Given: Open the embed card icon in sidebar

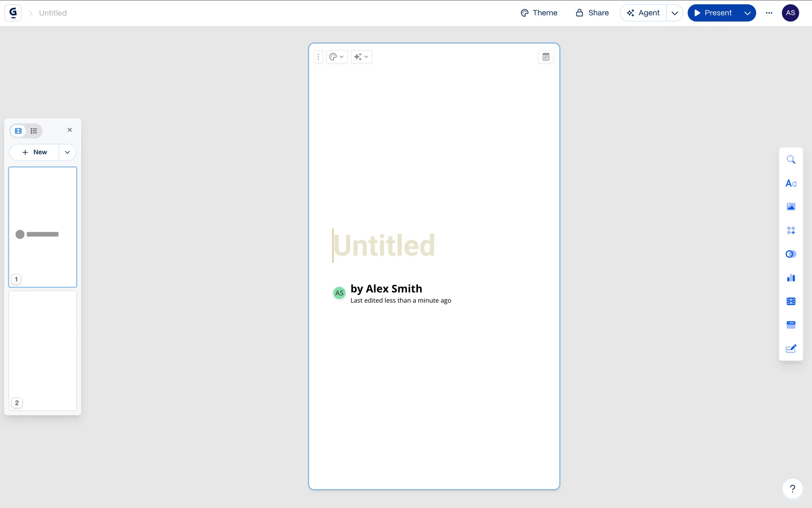Looking at the screenshot, I should click(x=791, y=325).
